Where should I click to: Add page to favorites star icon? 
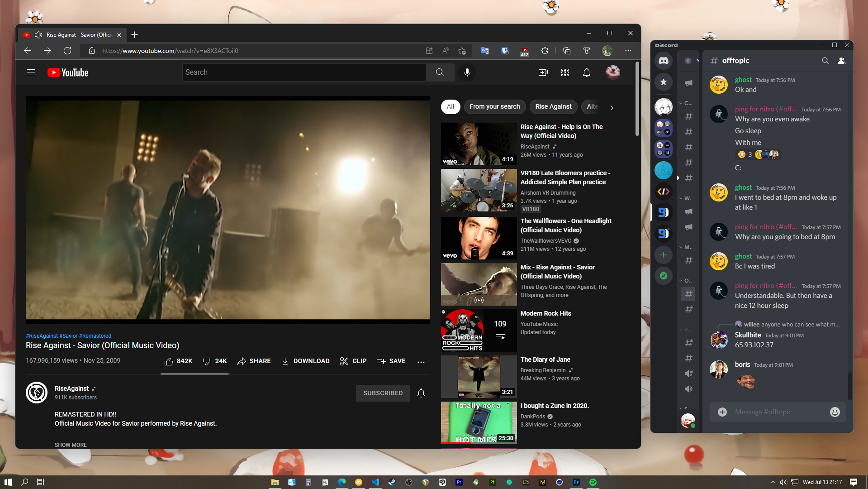pos(462,51)
